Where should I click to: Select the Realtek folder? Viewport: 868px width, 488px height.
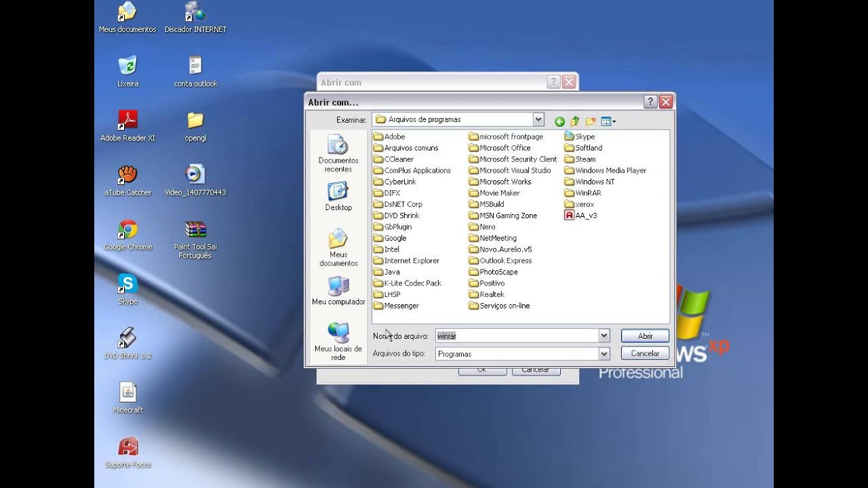point(487,294)
